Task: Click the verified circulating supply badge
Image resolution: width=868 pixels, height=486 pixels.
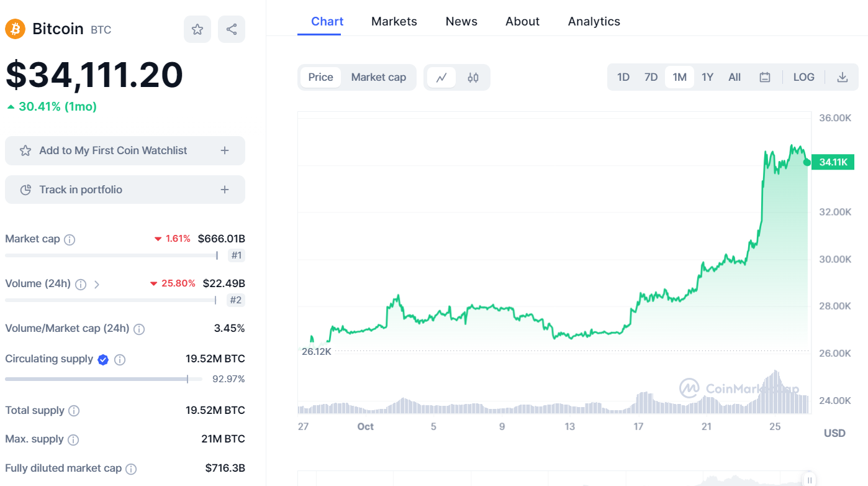Action: point(103,359)
